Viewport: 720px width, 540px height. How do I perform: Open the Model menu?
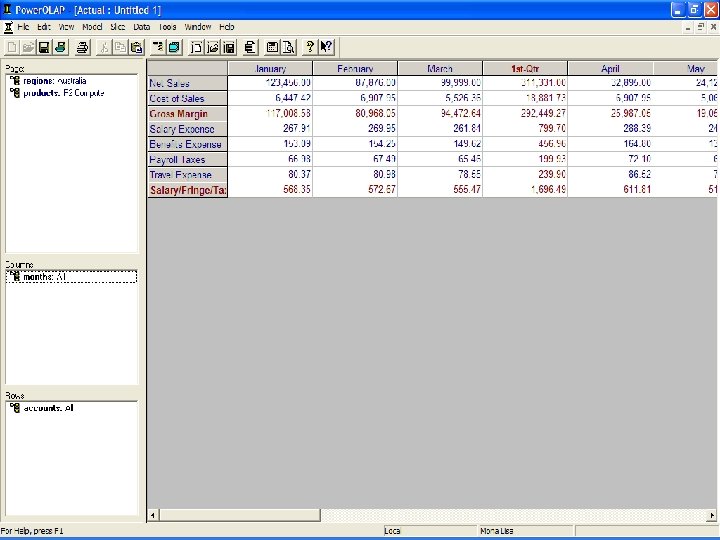[92, 27]
